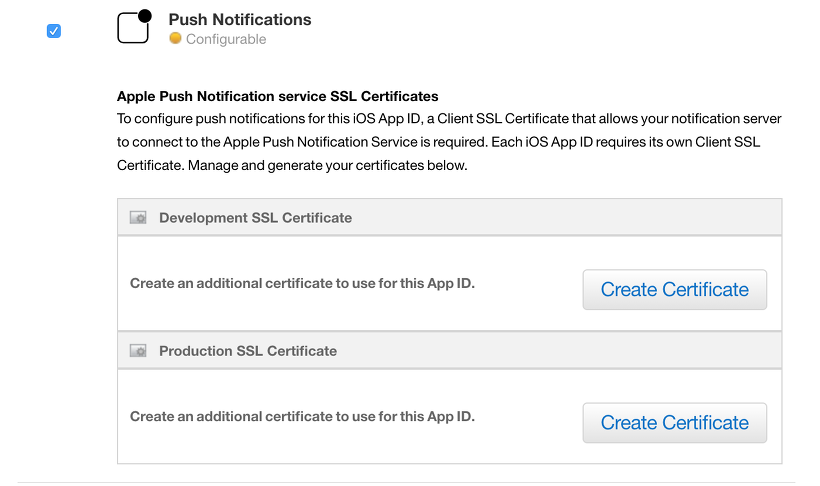This screenshot has height=486, width=820.
Task: Click the Push Notifications title text
Action: tap(240, 19)
